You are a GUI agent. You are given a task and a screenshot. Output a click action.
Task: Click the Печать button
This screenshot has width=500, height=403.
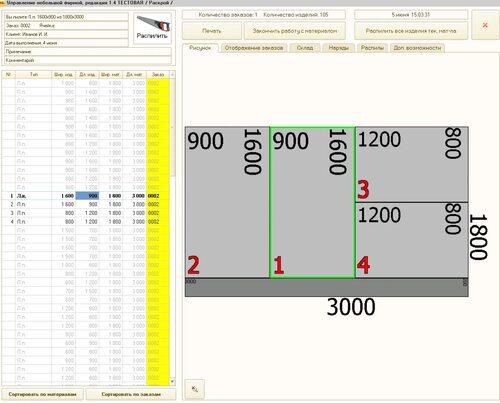click(212, 31)
